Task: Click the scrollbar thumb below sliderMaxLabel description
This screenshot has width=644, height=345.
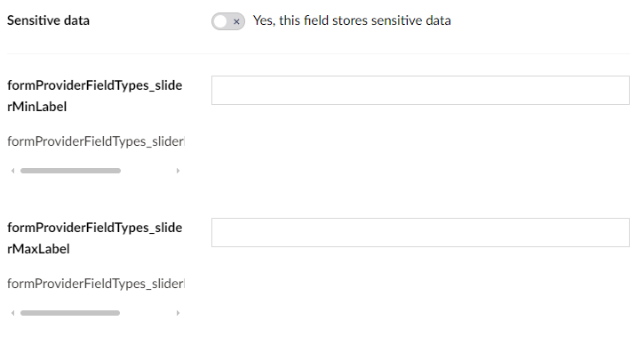Action: click(x=70, y=313)
